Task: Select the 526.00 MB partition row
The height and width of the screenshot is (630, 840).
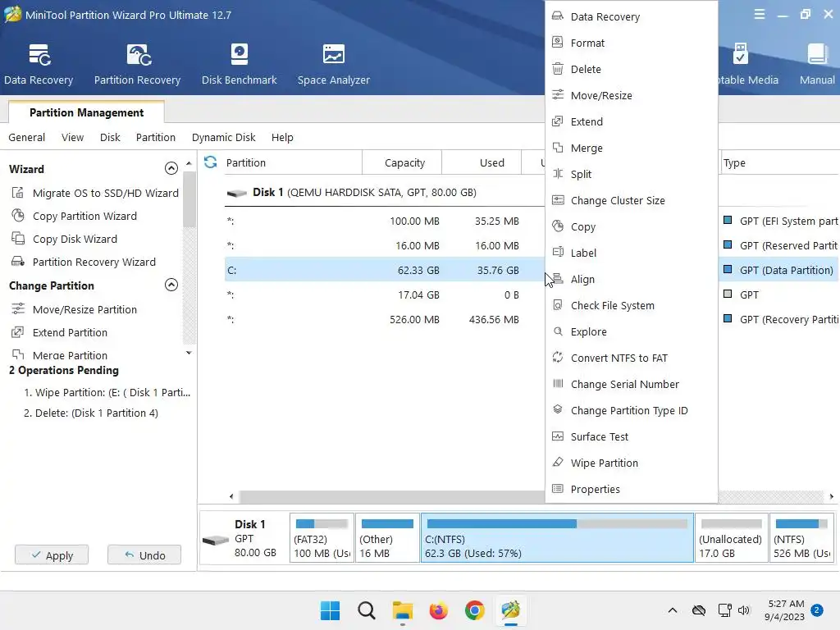Action: [x=385, y=319]
